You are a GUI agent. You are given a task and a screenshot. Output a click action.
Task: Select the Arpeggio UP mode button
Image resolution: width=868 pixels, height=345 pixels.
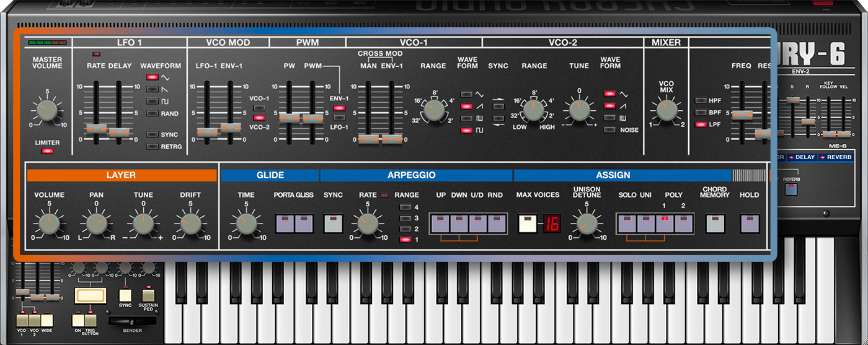[x=441, y=223]
